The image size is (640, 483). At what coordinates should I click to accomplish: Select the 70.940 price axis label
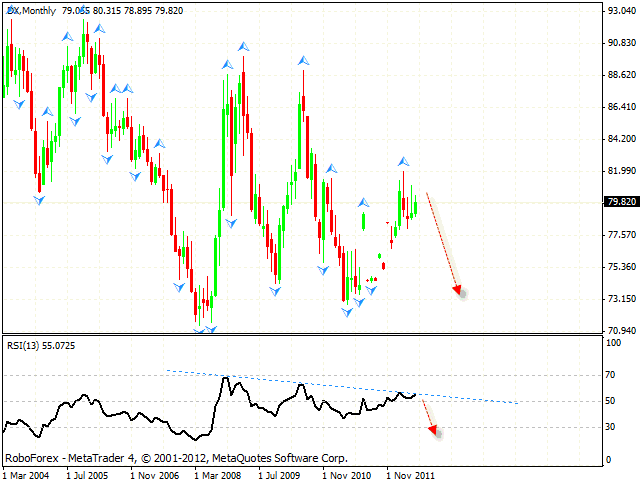click(616, 330)
